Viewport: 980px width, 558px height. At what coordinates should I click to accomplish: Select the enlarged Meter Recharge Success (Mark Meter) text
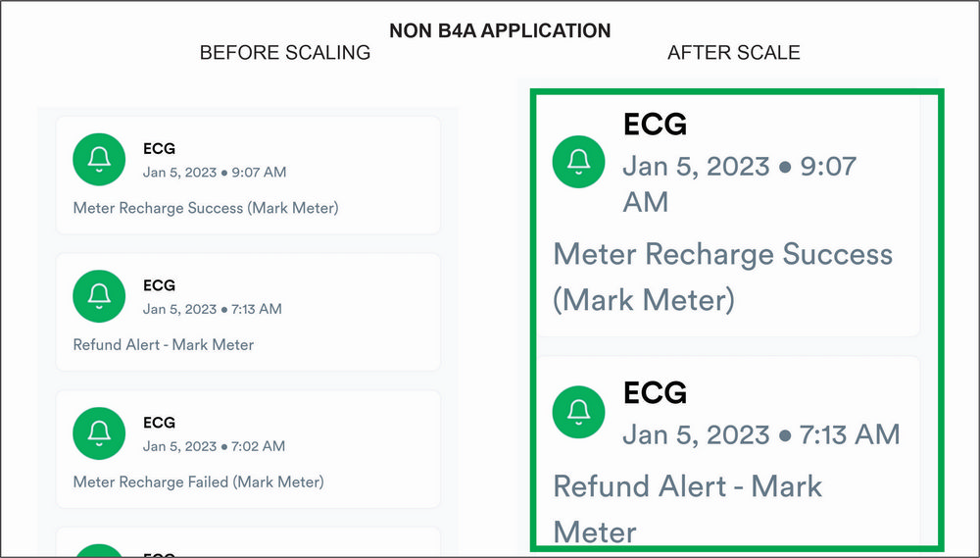[x=722, y=277]
